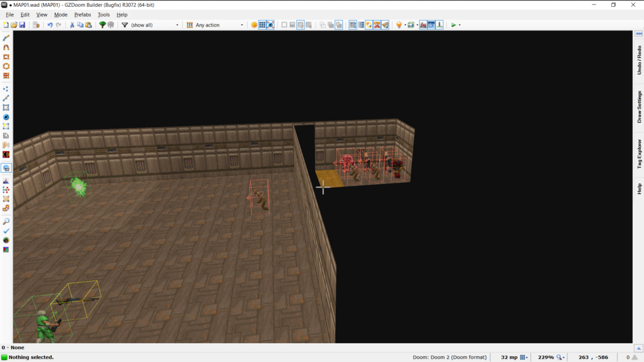Click the green teleport thing in 3D view
The image size is (644, 362).
pyautogui.click(x=78, y=186)
